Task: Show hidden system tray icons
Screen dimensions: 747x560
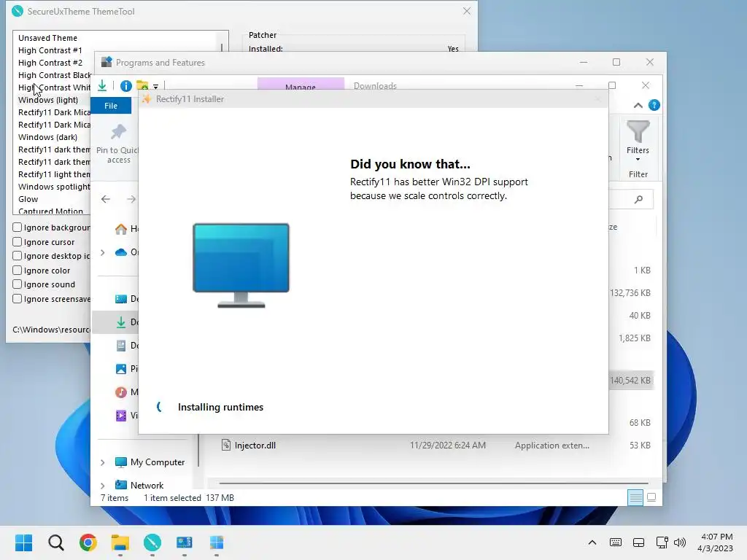Action: 592,542
